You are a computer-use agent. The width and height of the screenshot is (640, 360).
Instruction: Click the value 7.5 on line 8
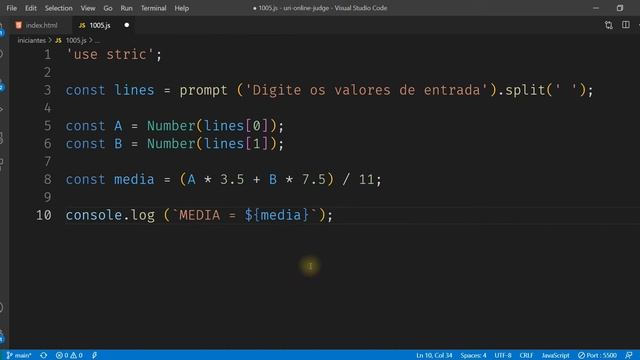[x=313, y=180]
